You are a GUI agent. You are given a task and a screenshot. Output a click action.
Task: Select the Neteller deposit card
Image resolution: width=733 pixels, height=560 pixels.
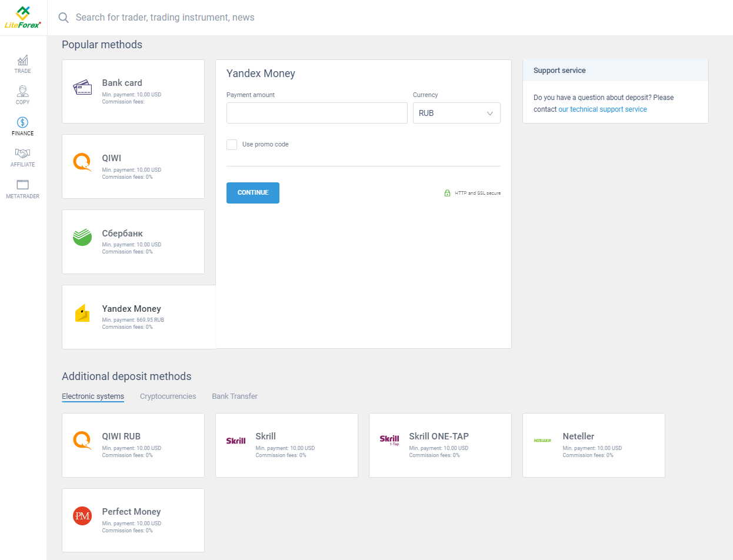click(x=594, y=445)
